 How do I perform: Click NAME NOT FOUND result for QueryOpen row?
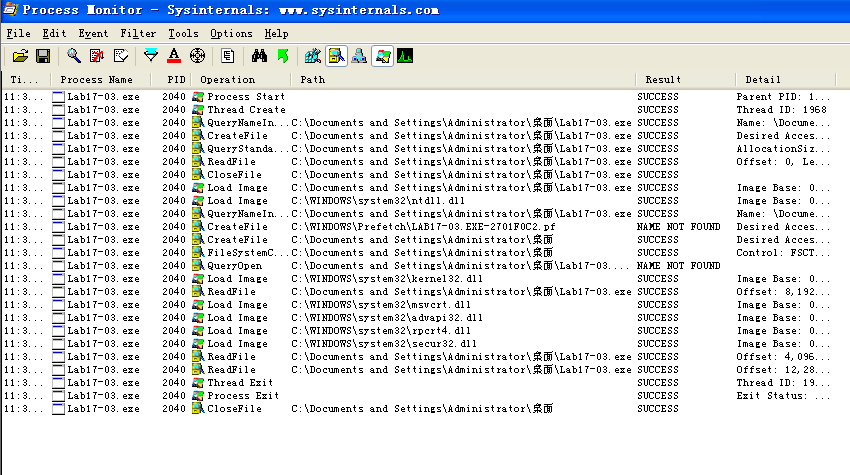coord(679,266)
